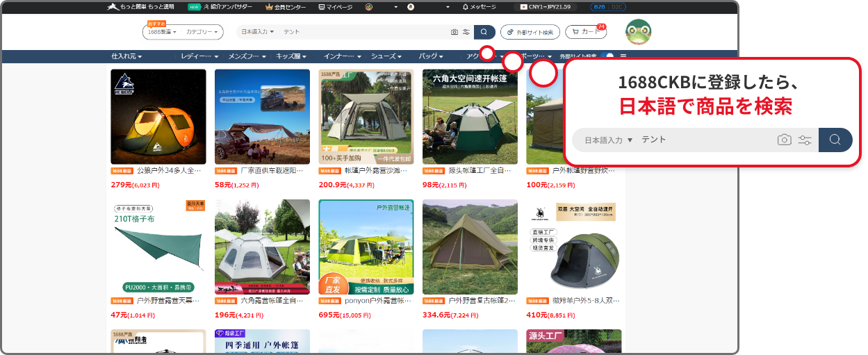Expand the メンズフ category dropdown
The height and width of the screenshot is (355, 868).
pyautogui.click(x=247, y=56)
